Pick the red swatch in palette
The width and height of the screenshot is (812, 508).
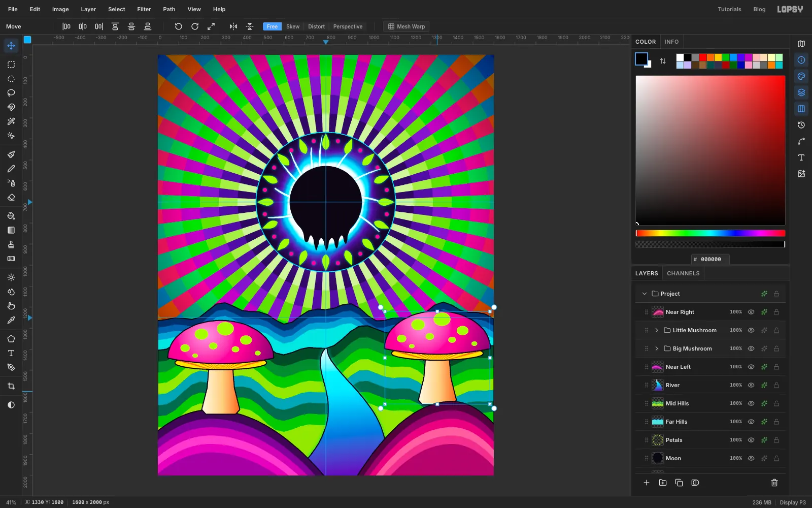[x=703, y=57]
